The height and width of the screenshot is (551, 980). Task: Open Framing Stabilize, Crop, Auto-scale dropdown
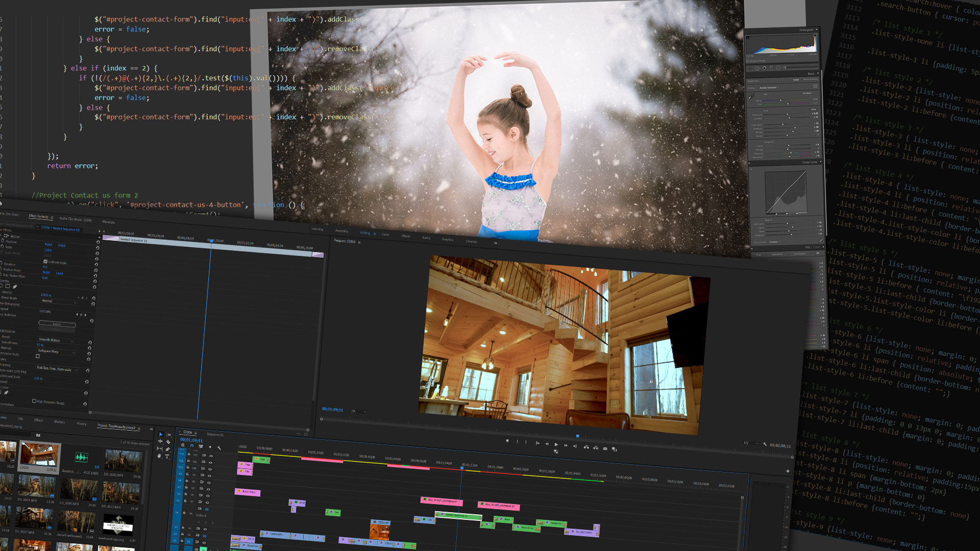[x=57, y=369]
